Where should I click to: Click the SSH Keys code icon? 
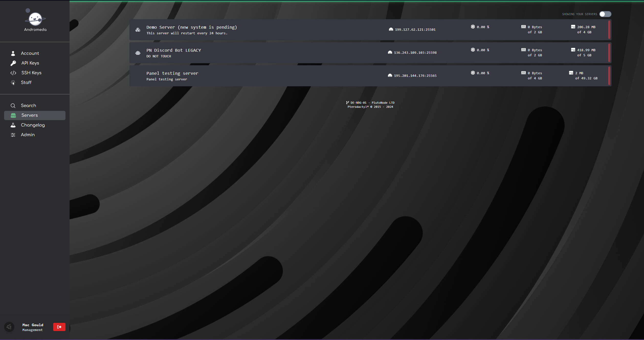tap(13, 73)
